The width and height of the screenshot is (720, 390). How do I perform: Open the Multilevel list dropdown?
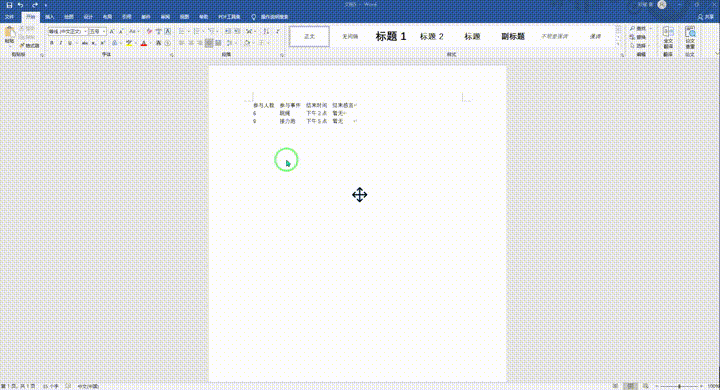click(x=218, y=31)
